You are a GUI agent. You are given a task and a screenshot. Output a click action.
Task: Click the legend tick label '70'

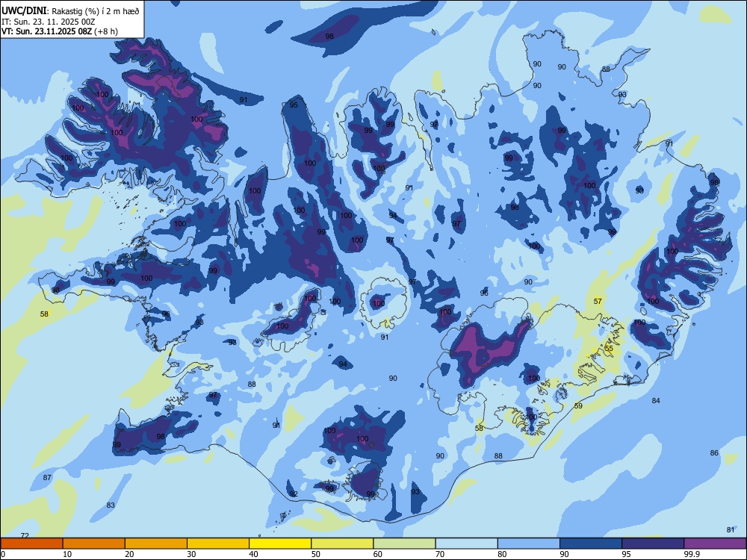440,554
